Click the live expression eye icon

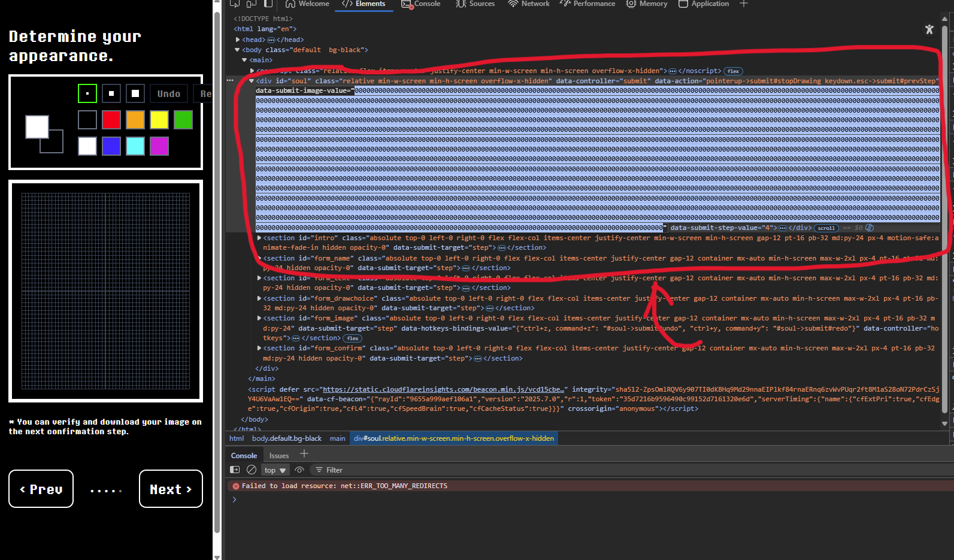[299, 470]
